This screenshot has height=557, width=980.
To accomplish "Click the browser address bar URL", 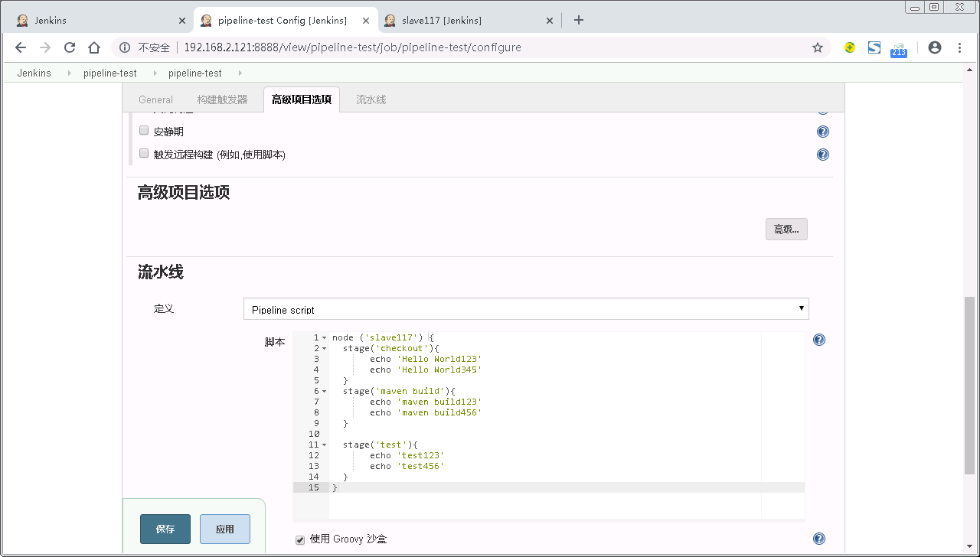I will [x=353, y=47].
